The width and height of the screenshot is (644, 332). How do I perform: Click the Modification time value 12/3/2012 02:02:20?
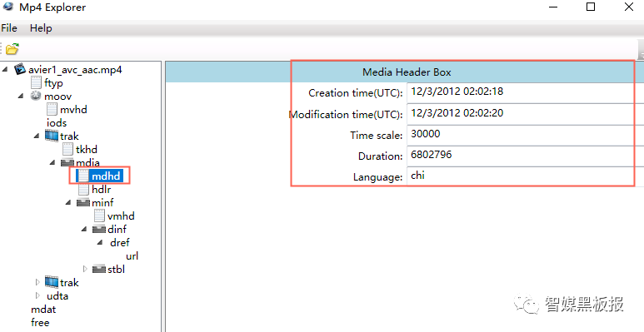(457, 113)
